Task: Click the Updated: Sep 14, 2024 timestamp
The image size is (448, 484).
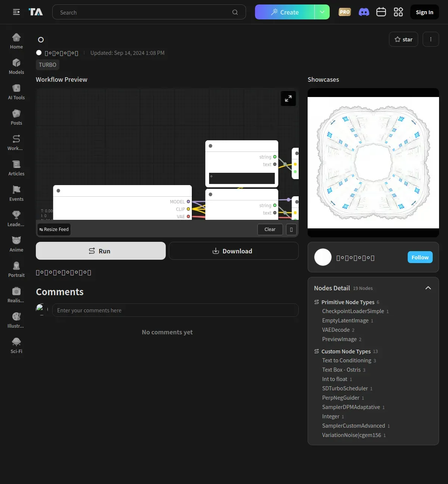Action: 127,53
